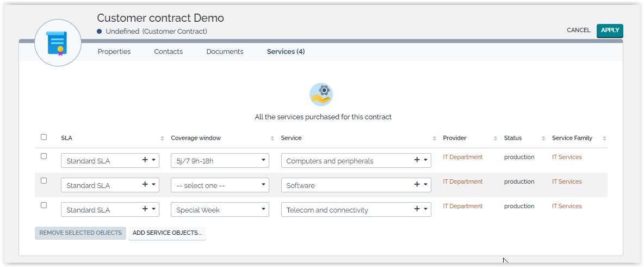This screenshot has height=267, width=644.
Task: Sort by SLA column arrows
Action: pos(162,138)
